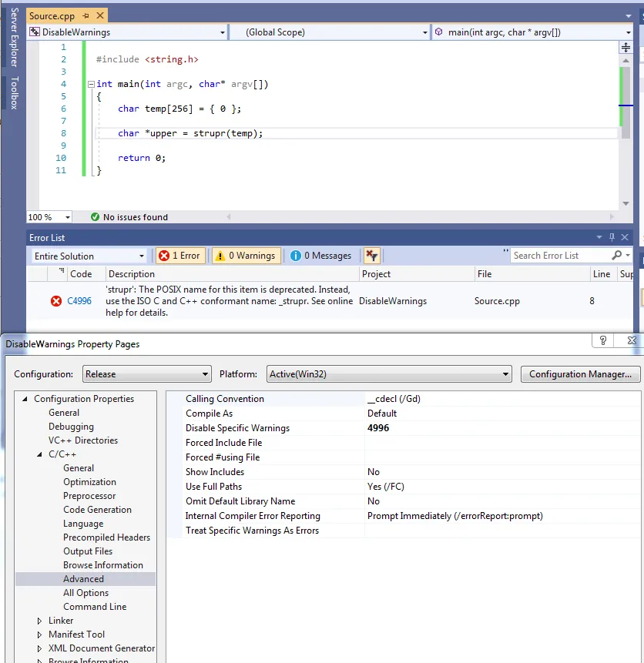Click the editor scroll down arrow
The height and width of the screenshot is (663, 644).
click(x=626, y=203)
